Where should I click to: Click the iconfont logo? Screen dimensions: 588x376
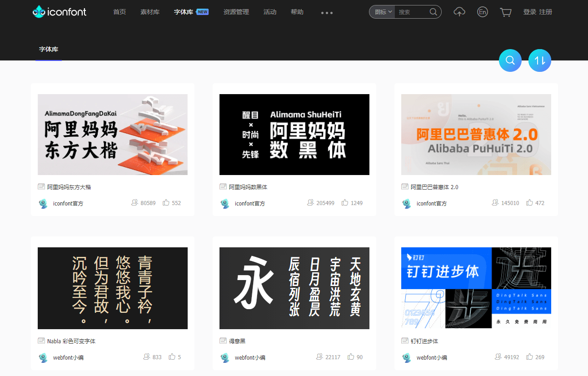[59, 11]
